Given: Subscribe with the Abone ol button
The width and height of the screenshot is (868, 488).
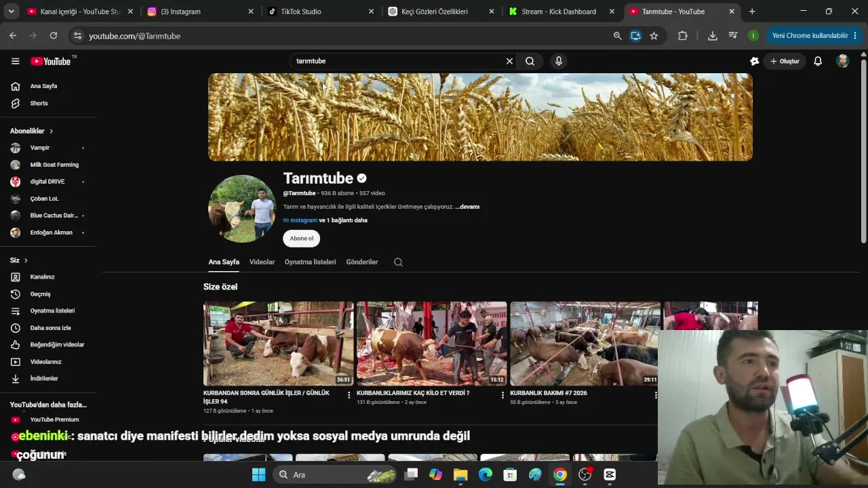Looking at the screenshot, I should tap(302, 239).
